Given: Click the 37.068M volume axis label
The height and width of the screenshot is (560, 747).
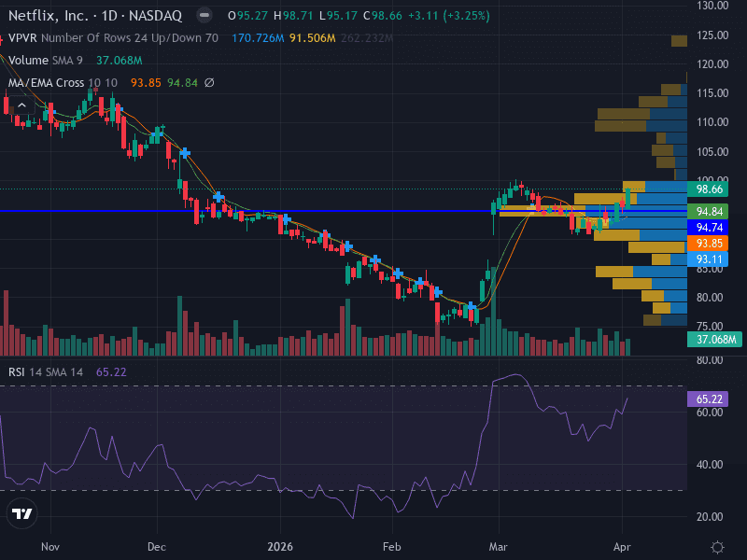Looking at the screenshot, I should (x=714, y=339).
